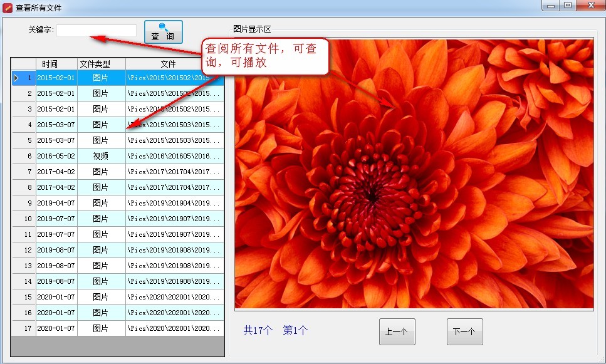This screenshot has height=364, width=606.
Task: Select the row 1 indicator arrow
Action: [16, 78]
